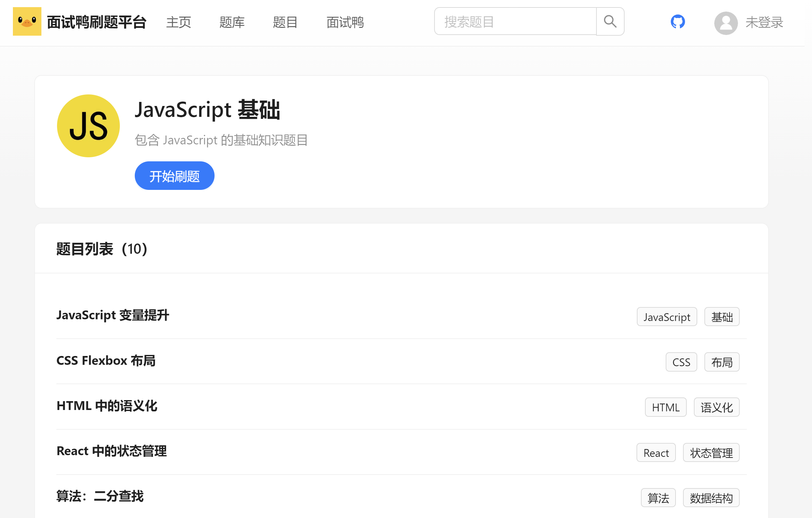Viewport: 812px width, 518px height.
Task: Open the 面试鸭 menu link
Action: coord(345,22)
